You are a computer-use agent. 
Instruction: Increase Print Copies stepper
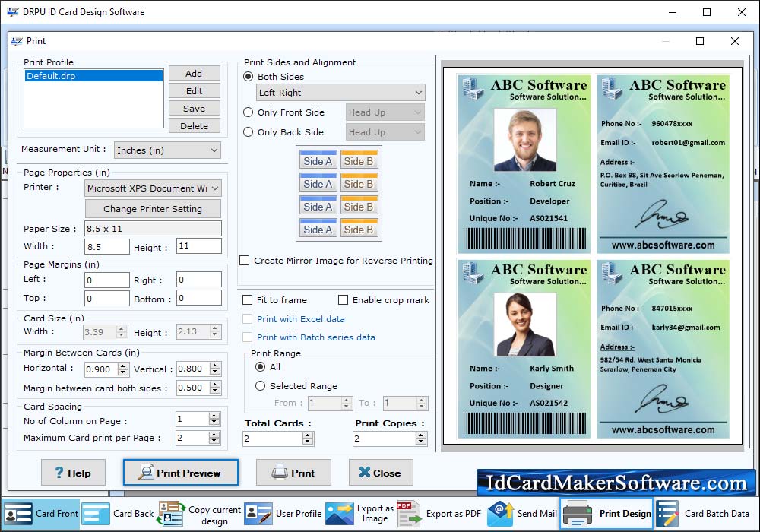[421, 435]
